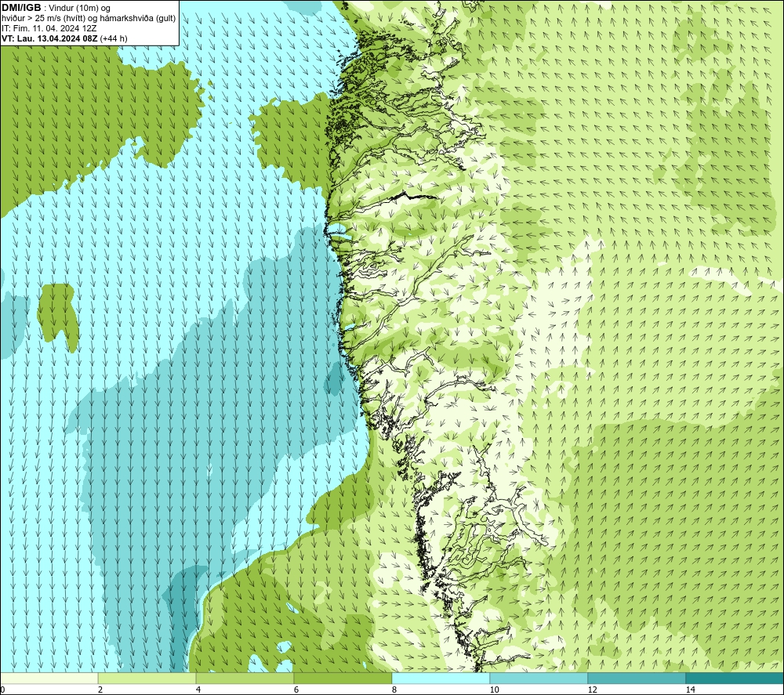The image size is (784, 695).
Task: Click the '6' label on the wind scale
Action: click(x=296, y=690)
